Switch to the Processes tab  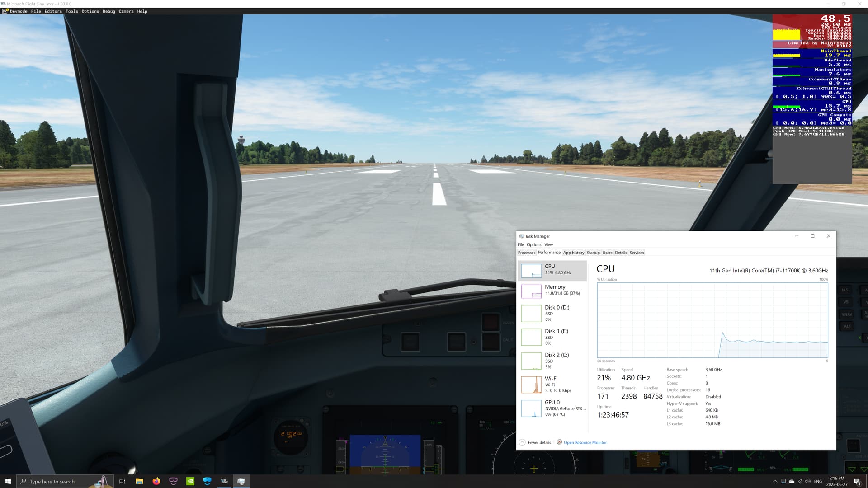526,253
